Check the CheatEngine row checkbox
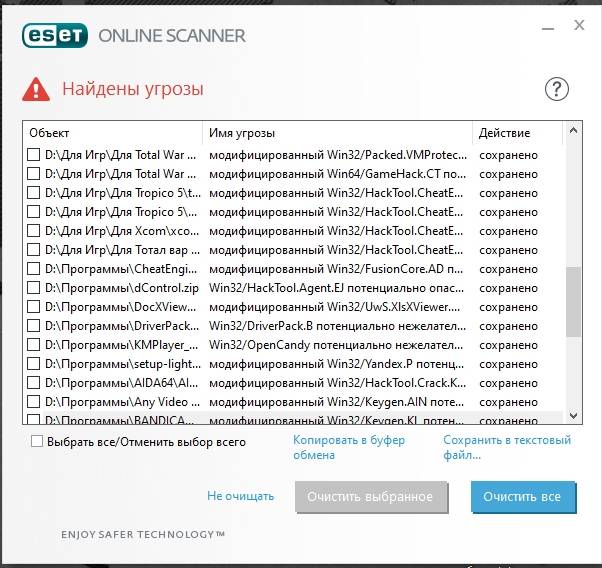602x568 pixels. pyautogui.click(x=34, y=269)
